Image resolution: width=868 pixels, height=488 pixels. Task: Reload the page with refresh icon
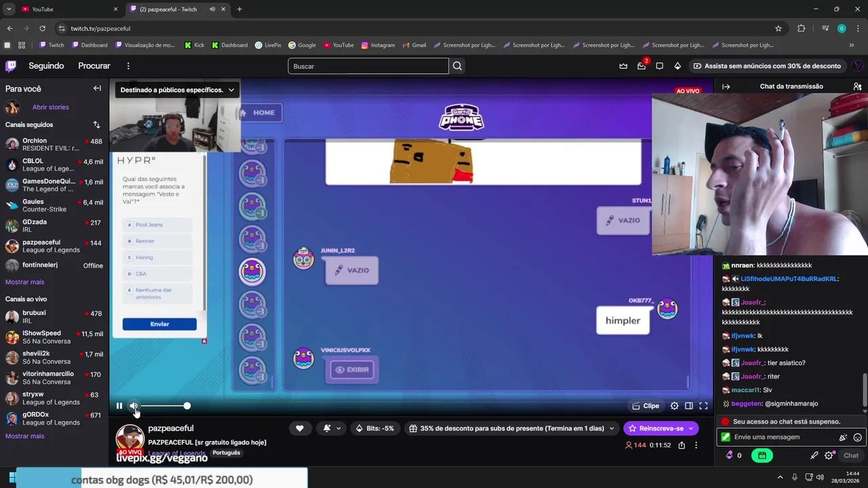point(42,28)
